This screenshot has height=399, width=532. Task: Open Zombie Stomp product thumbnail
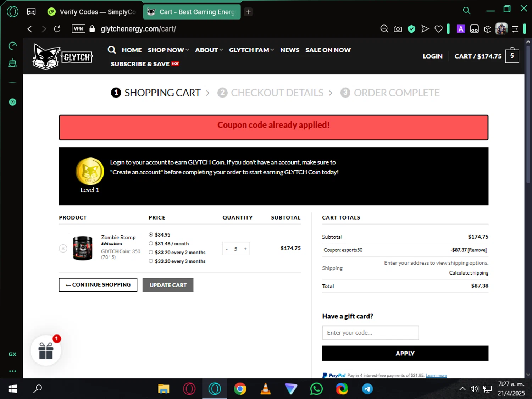(x=83, y=248)
